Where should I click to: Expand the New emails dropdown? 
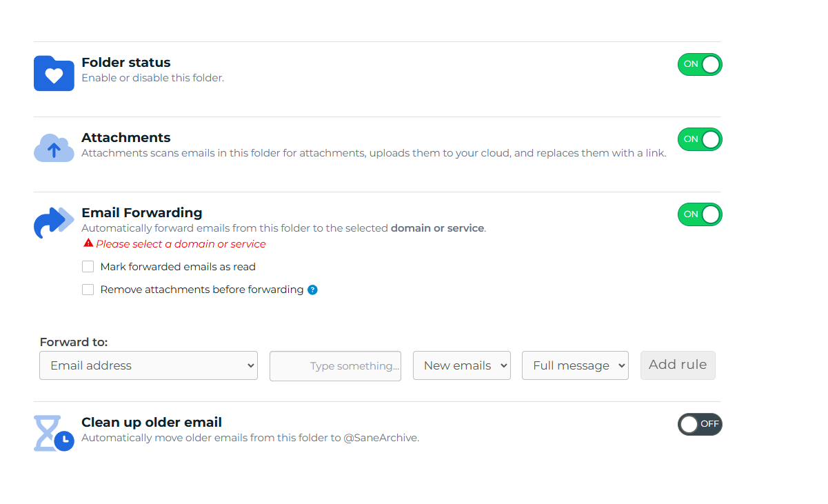pyautogui.click(x=461, y=365)
